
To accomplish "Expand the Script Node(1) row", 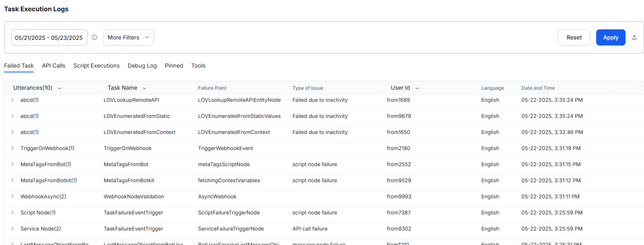I will (12, 212).
